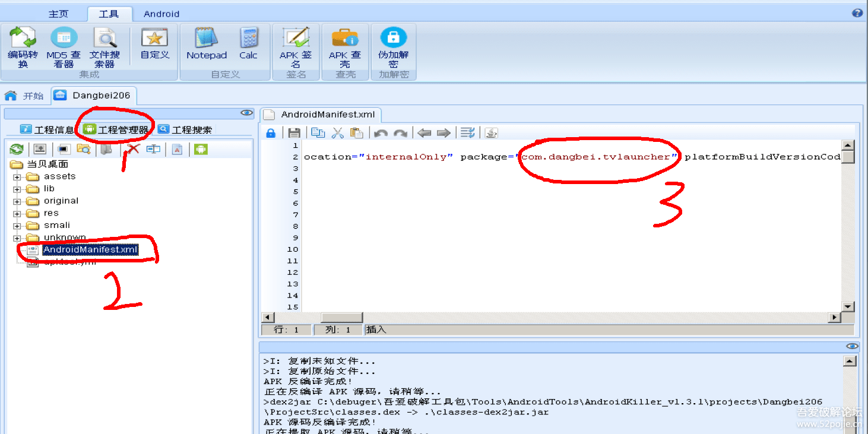The height and width of the screenshot is (434, 868).
Task: Open the Android ribbon tab
Action: [161, 14]
